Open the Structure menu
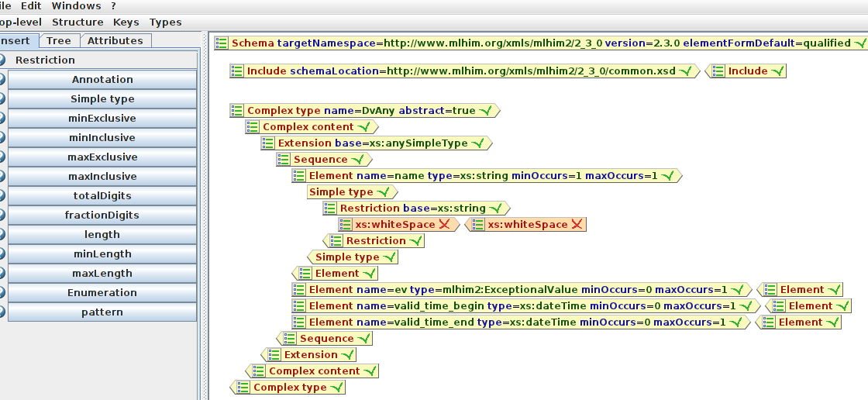The height and width of the screenshot is (400, 868). [x=77, y=22]
